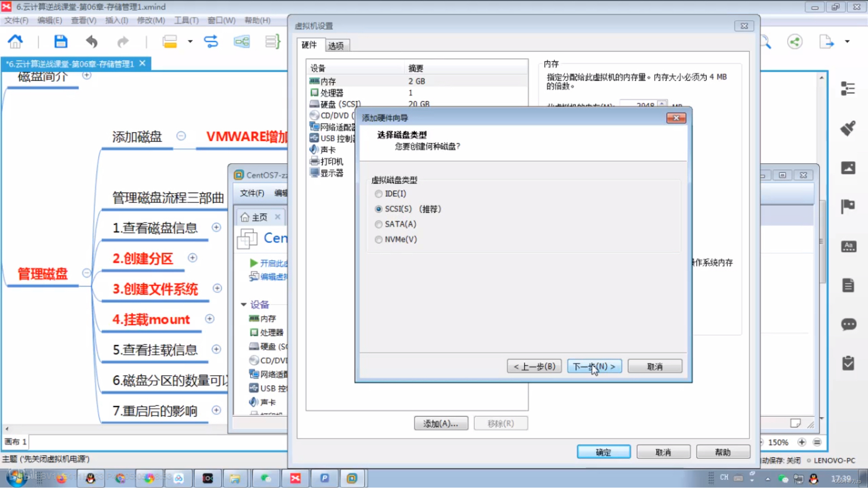Click the XMind icon in the taskbar
This screenshot has width=868, height=488.
(295, 478)
